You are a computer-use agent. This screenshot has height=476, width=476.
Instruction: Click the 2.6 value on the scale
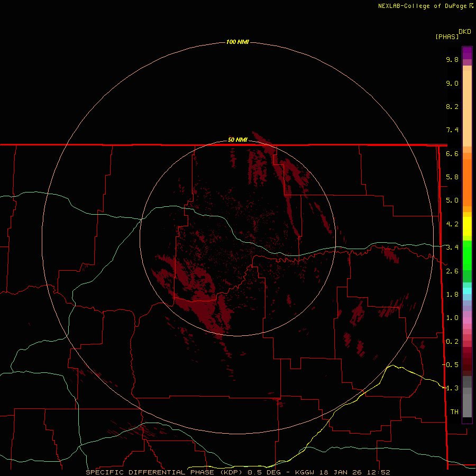[452, 271]
